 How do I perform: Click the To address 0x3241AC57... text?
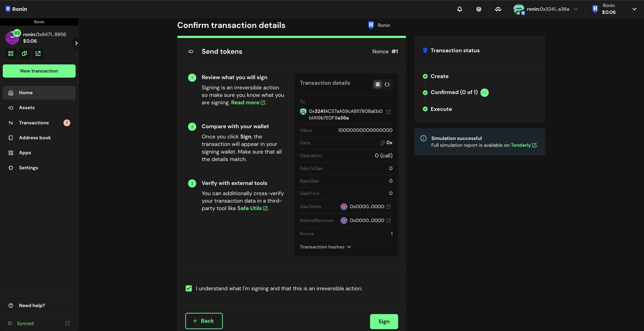point(345,115)
